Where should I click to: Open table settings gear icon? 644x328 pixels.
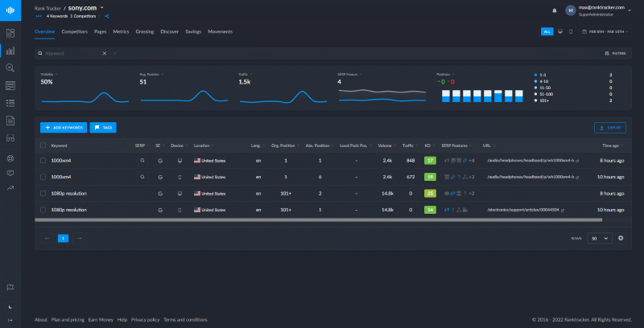[621, 238]
